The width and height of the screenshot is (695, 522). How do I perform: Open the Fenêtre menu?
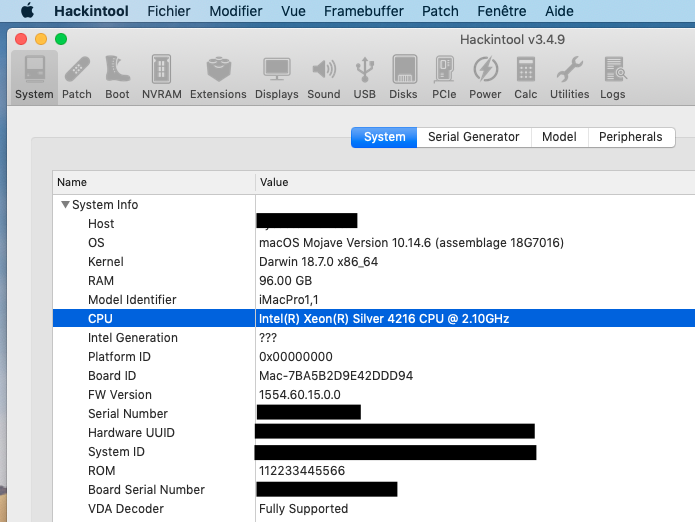(502, 11)
